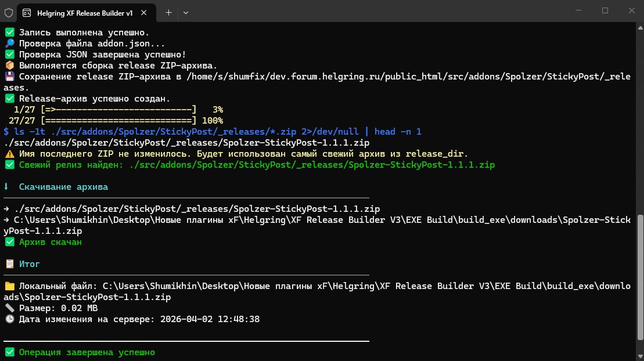The height and width of the screenshot is (361, 644).
Task: Click the scrollbar down arrow
Action: tap(640, 356)
